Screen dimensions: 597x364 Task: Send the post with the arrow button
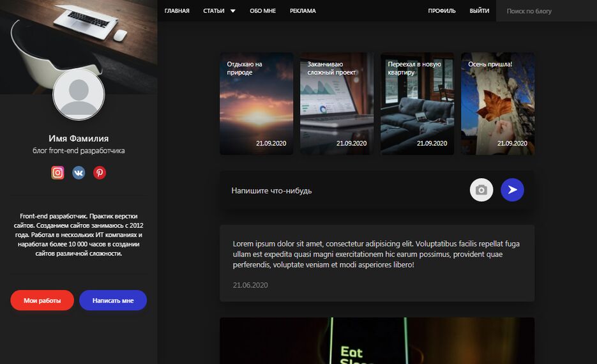click(512, 190)
